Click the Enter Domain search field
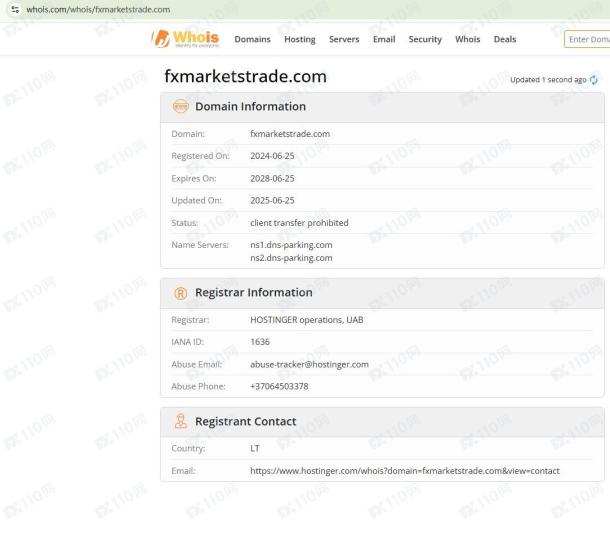Screen dimensions: 610x546 [x=587, y=39]
